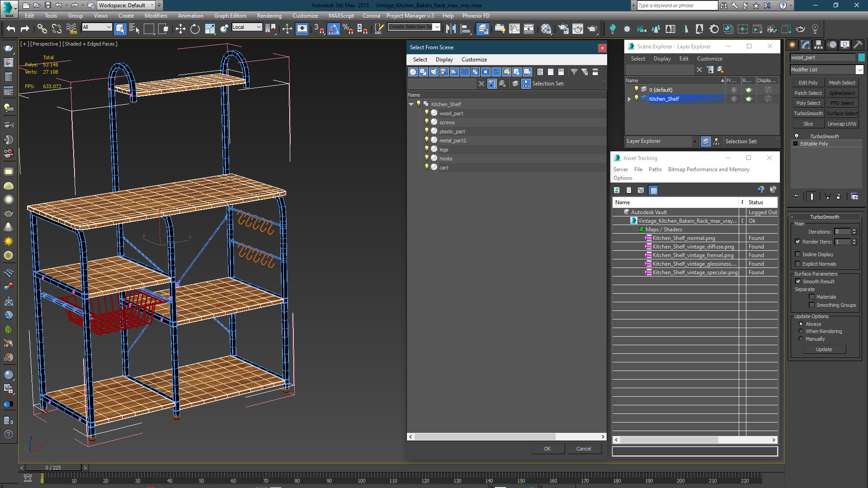Click the Render Production teapot icon
The width and height of the screenshot is (868, 488).
(592, 29)
